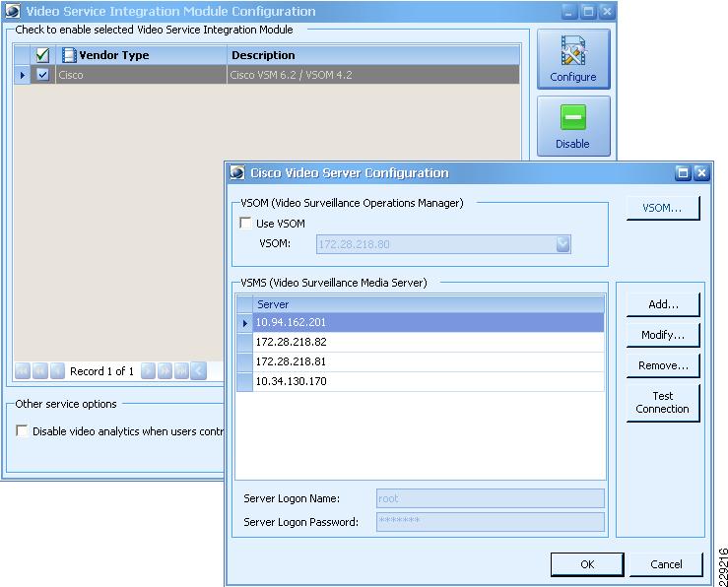
Task: Click Cancel in server configuration dialog
Action: coord(666,564)
